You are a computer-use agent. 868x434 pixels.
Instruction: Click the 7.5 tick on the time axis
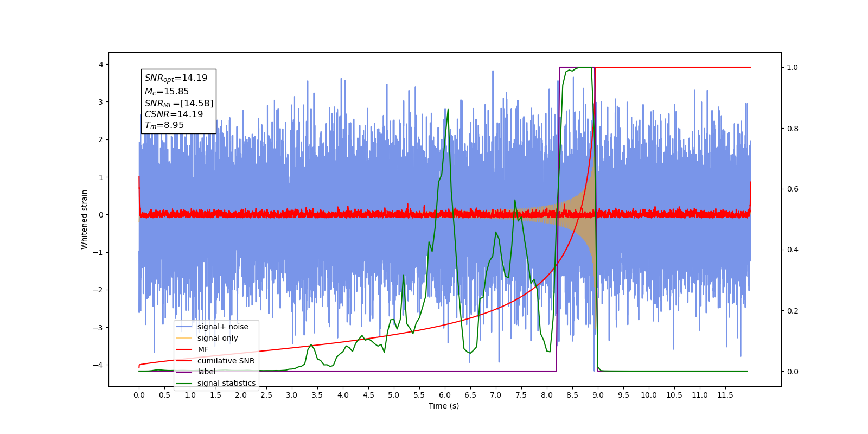point(521,395)
